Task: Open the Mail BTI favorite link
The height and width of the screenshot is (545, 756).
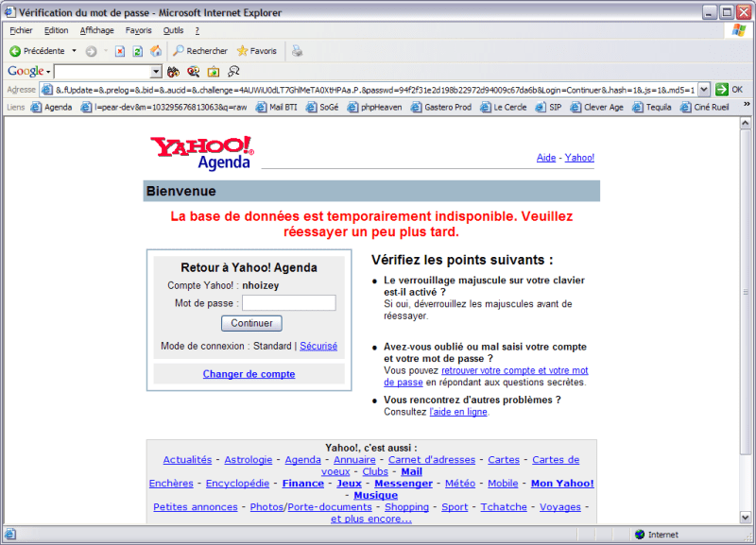Action: tap(277, 108)
